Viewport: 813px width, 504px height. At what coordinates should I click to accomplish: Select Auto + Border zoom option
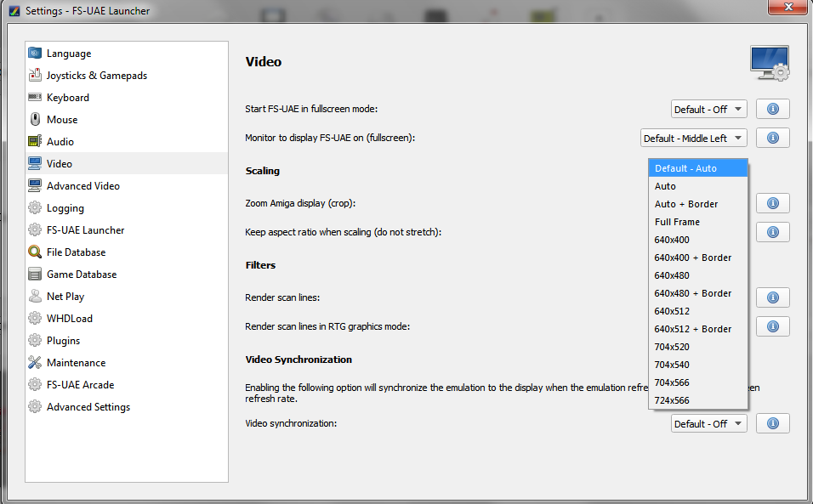(686, 204)
